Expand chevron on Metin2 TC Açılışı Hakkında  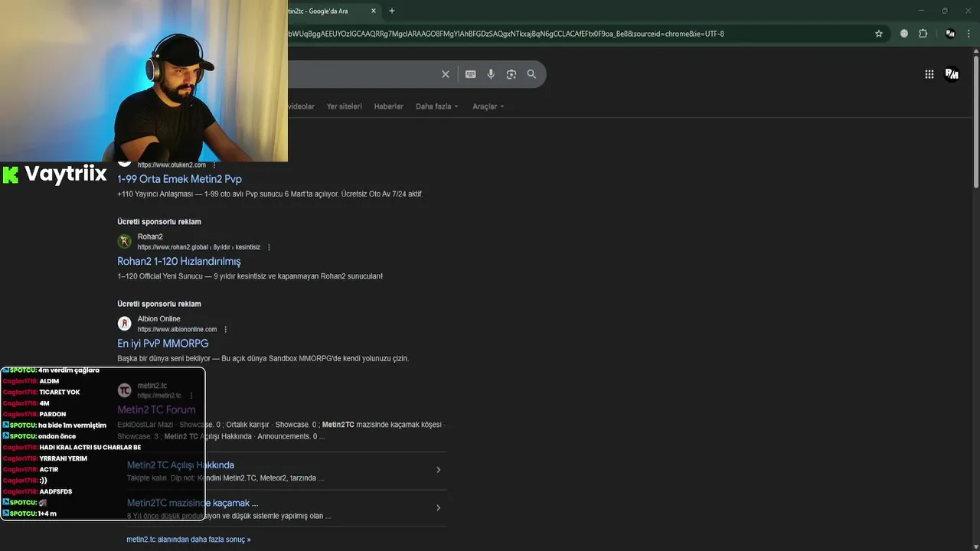coord(438,470)
